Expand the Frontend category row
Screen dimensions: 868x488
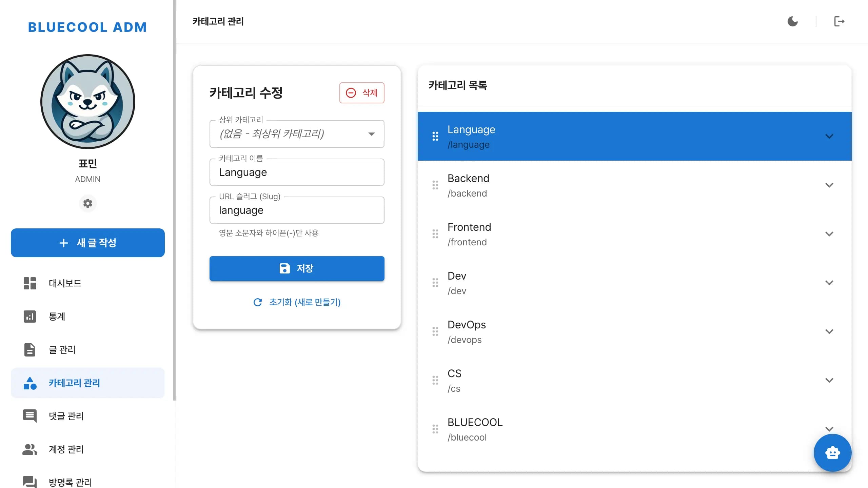(x=830, y=234)
